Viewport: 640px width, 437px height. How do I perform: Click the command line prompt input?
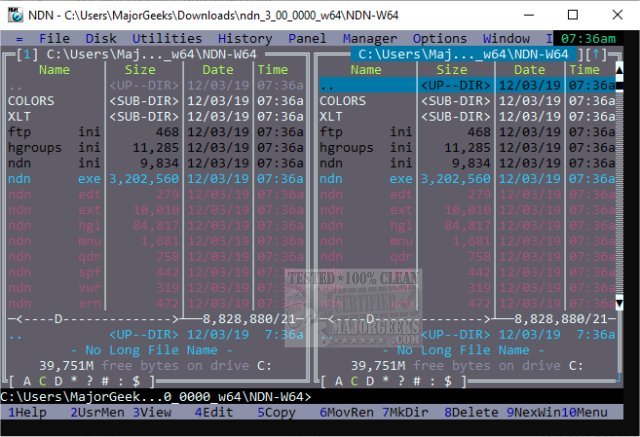point(312,397)
